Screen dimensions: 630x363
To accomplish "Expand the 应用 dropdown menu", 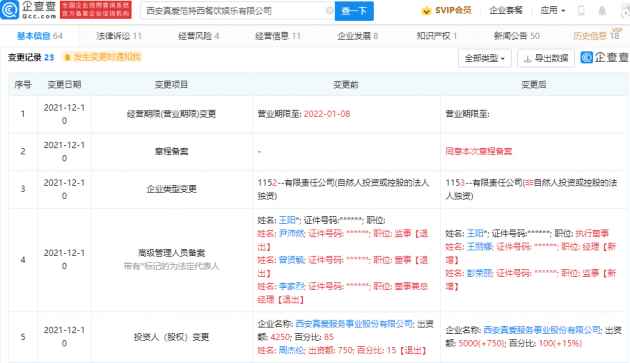I will [x=553, y=10].
